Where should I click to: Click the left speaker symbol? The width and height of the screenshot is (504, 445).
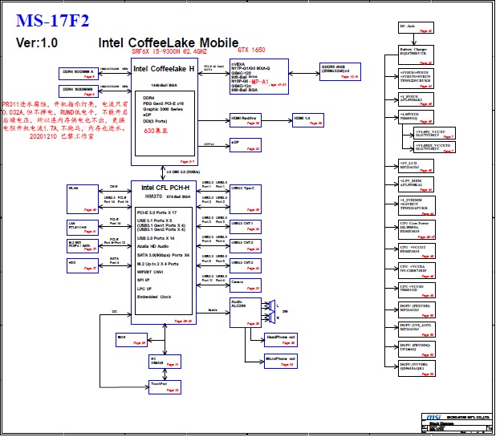(270, 305)
